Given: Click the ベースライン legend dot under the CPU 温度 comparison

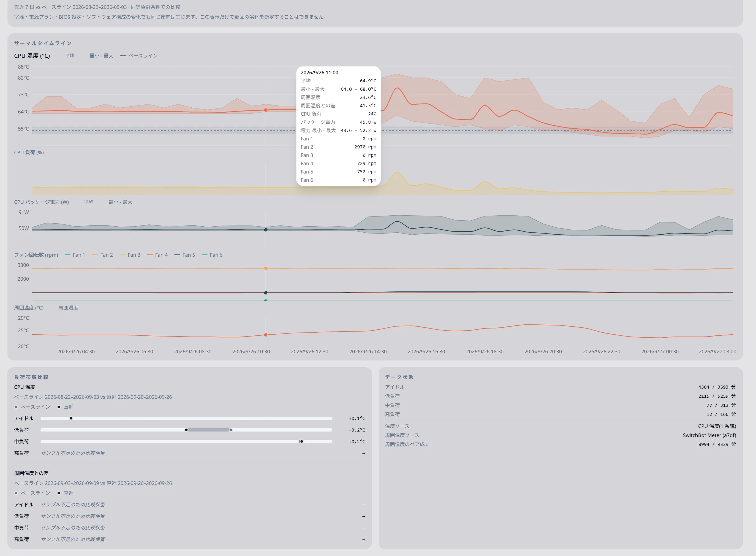Looking at the screenshot, I should [16, 407].
